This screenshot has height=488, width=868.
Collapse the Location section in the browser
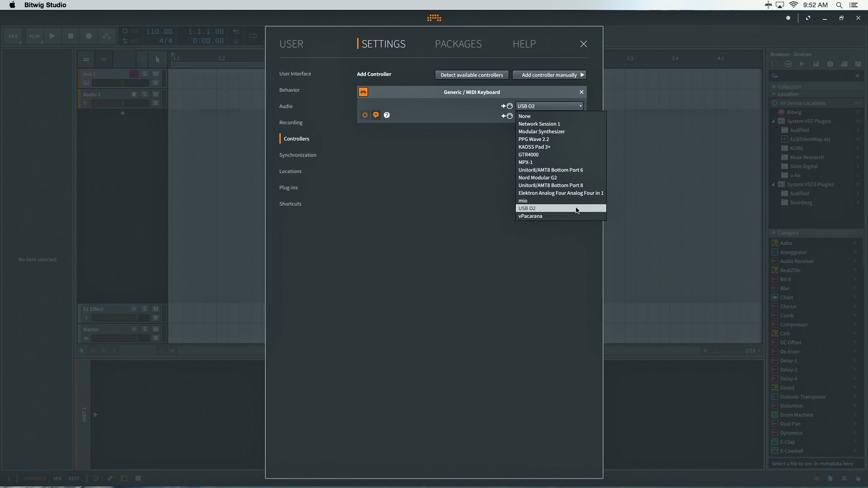click(x=774, y=94)
